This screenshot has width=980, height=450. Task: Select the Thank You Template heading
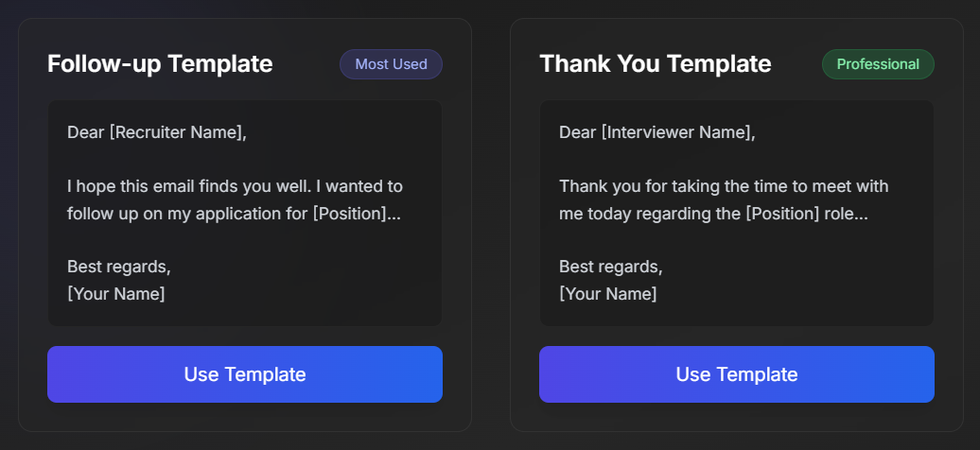coord(655,64)
